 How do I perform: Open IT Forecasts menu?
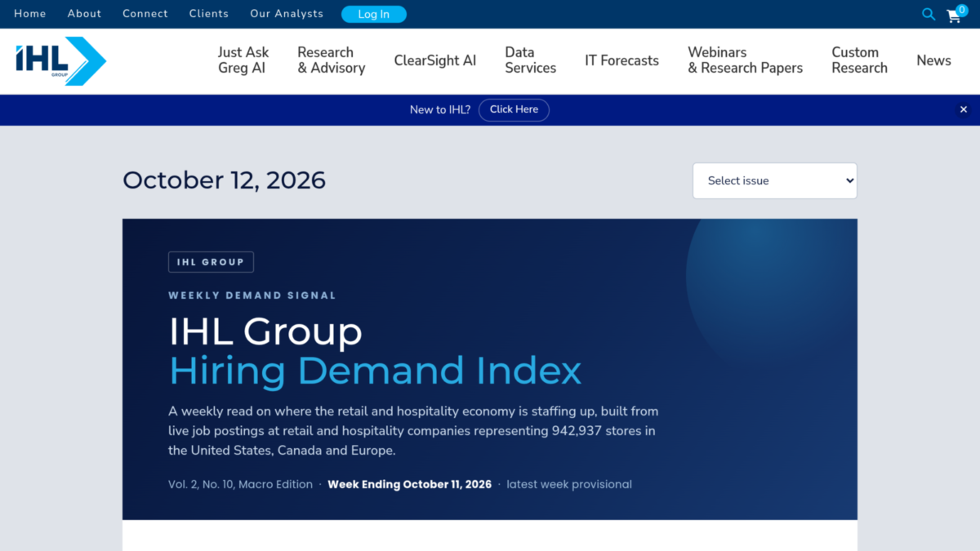click(621, 60)
